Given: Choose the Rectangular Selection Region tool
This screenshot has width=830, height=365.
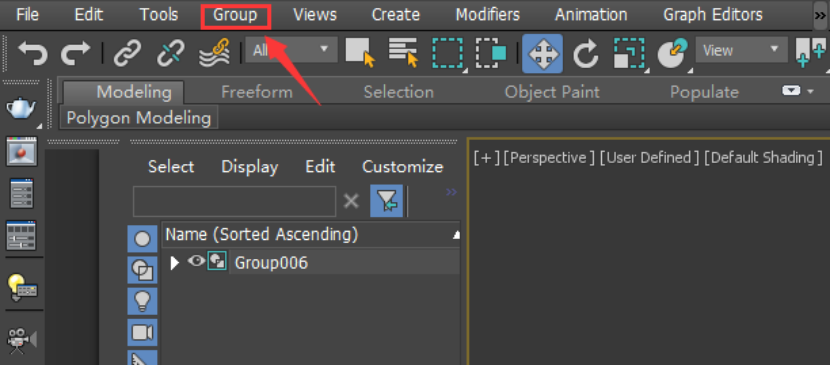Looking at the screenshot, I should coord(447,53).
